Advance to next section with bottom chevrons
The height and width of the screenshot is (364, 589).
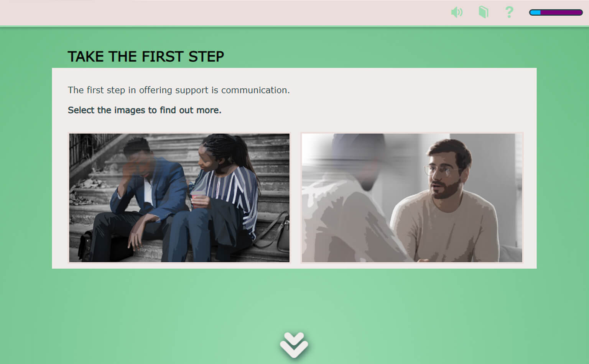[294, 345]
